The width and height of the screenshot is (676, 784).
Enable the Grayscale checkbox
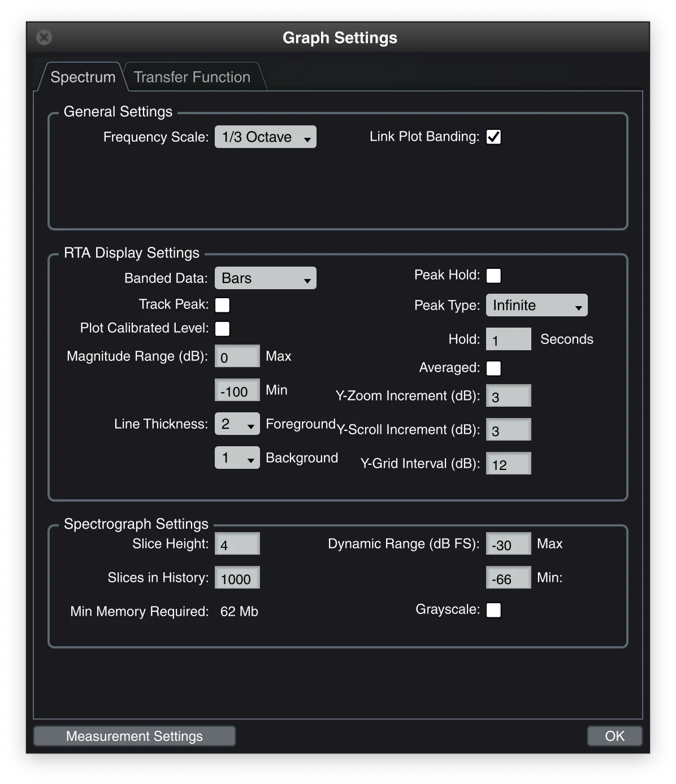pos(493,610)
